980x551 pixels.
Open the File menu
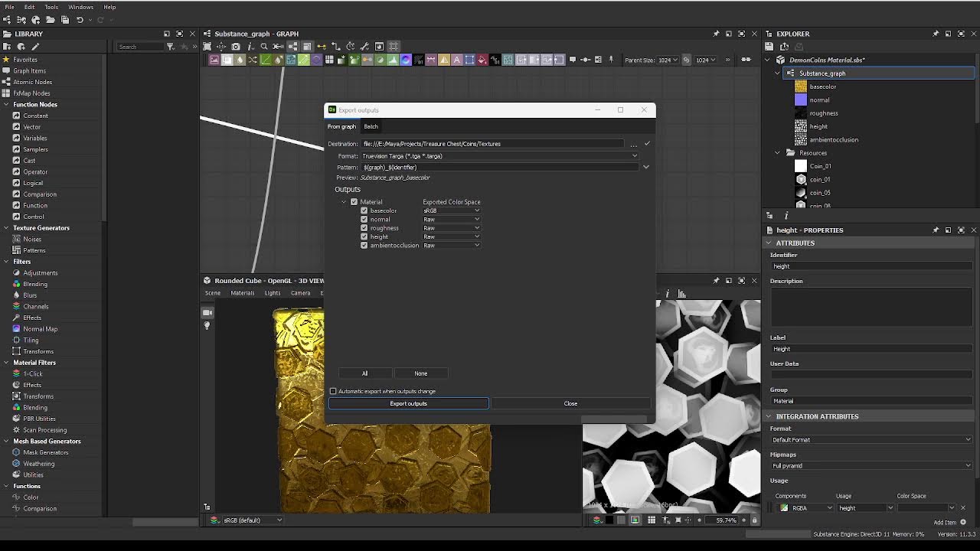(9, 7)
